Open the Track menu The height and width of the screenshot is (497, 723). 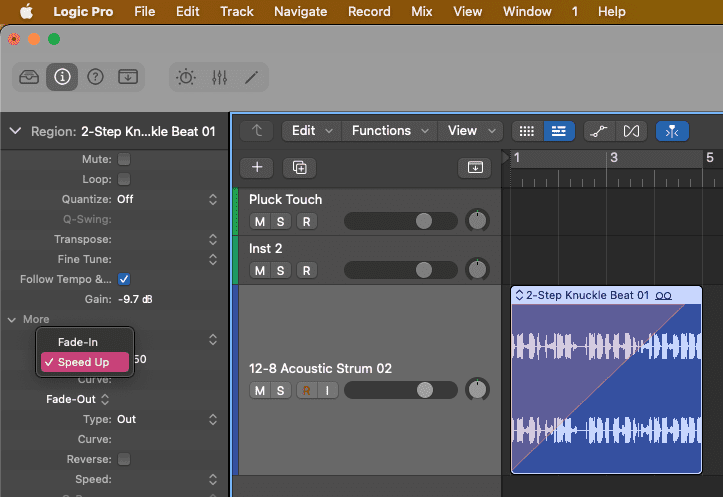(x=237, y=12)
